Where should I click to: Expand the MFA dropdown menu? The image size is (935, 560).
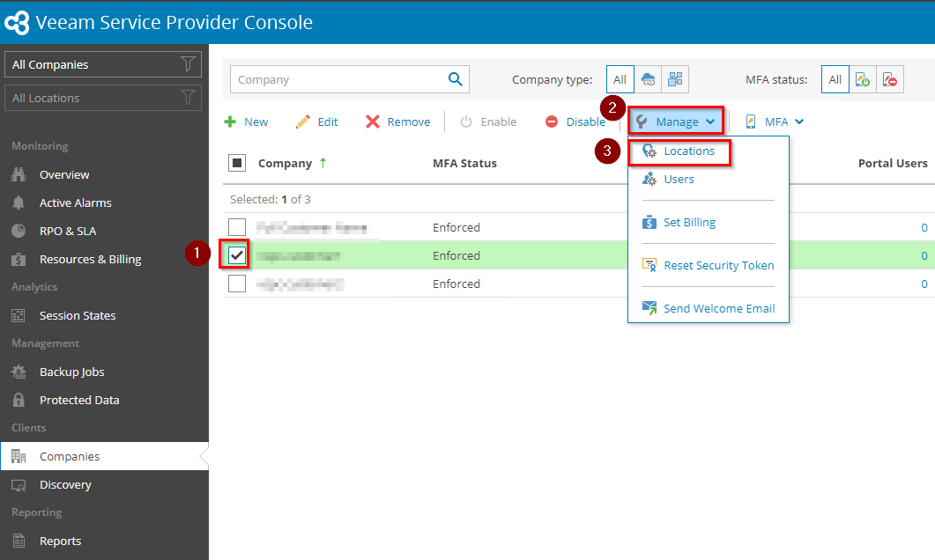(775, 122)
